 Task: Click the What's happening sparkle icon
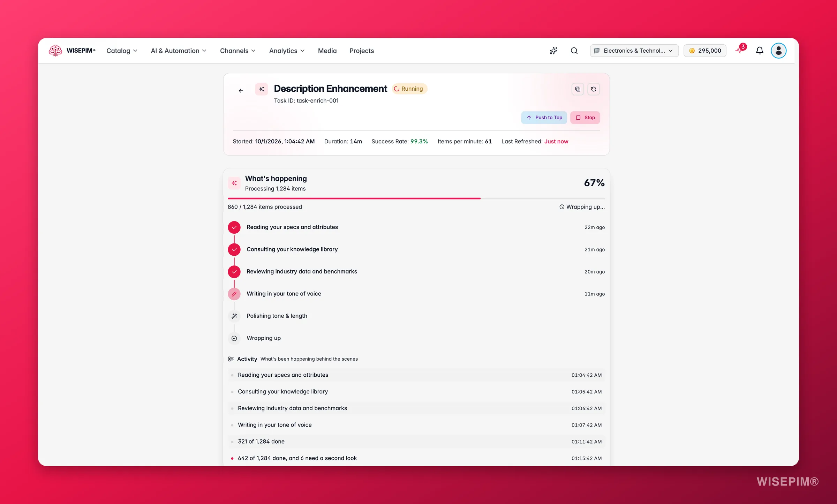coord(234,183)
